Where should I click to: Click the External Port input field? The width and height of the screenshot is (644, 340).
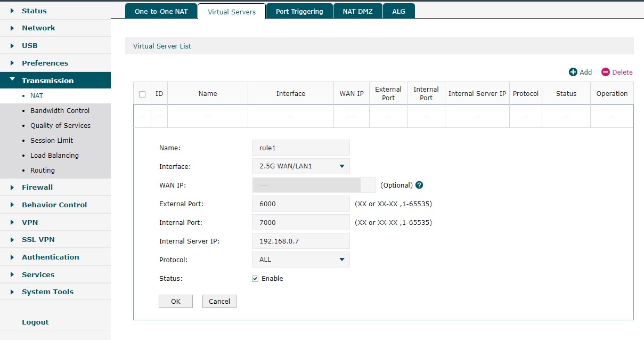pyautogui.click(x=300, y=204)
